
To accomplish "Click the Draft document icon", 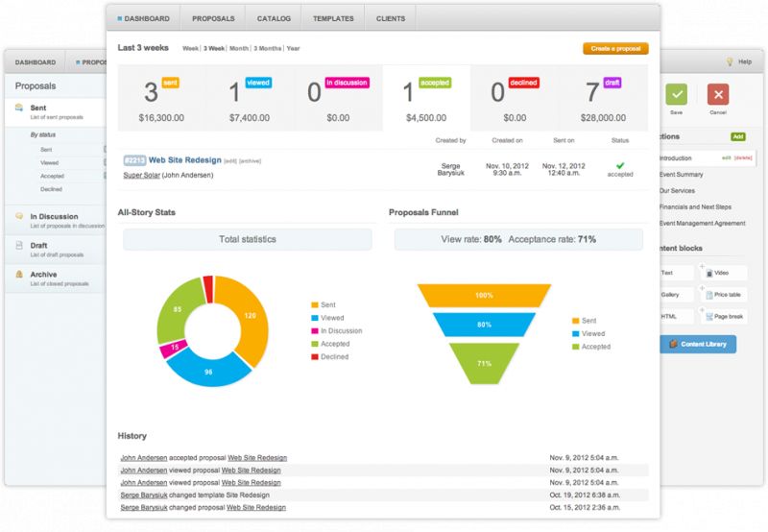I will tap(20, 246).
